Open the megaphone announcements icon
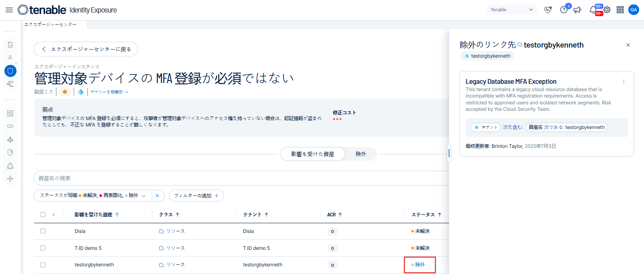 [577, 10]
